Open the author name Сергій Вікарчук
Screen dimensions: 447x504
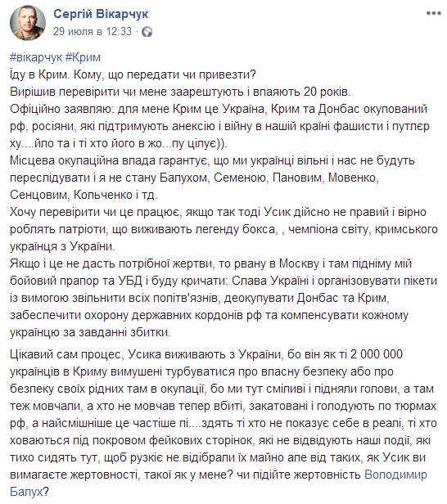point(101,14)
